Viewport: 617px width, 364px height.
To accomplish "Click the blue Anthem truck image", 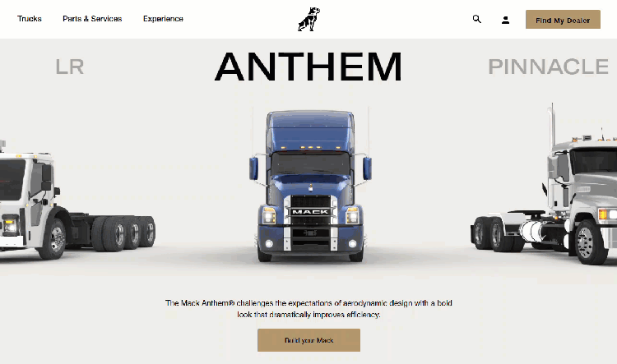I will pyautogui.click(x=310, y=186).
